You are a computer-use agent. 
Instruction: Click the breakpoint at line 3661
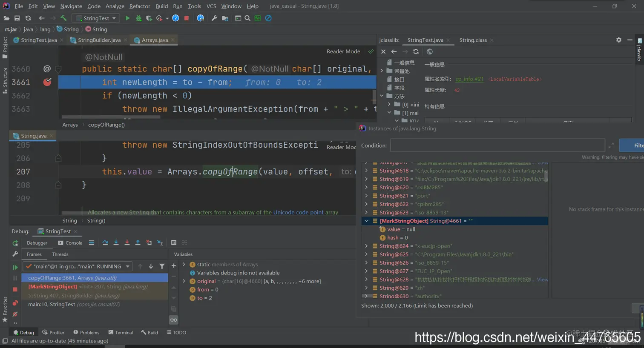click(x=47, y=82)
